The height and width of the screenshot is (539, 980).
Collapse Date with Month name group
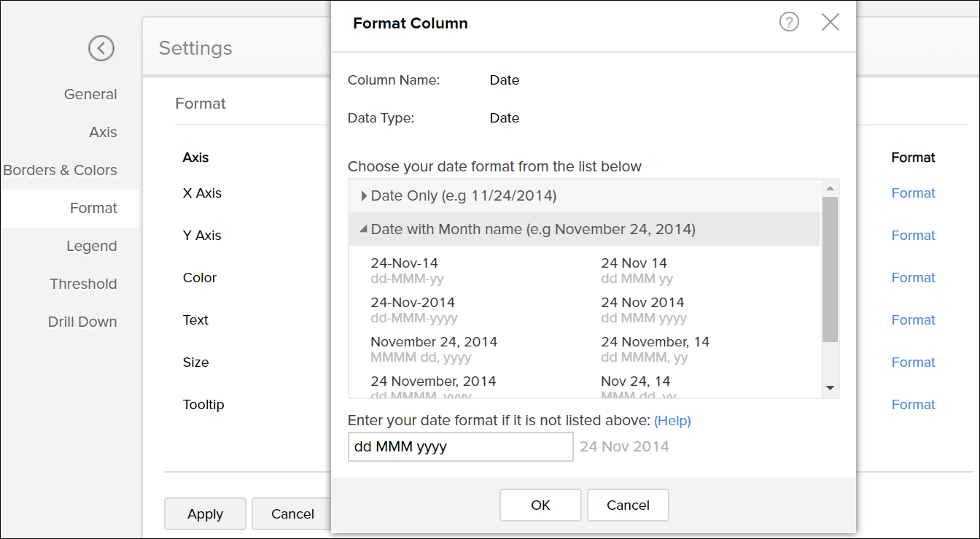pyautogui.click(x=532, y=229)
